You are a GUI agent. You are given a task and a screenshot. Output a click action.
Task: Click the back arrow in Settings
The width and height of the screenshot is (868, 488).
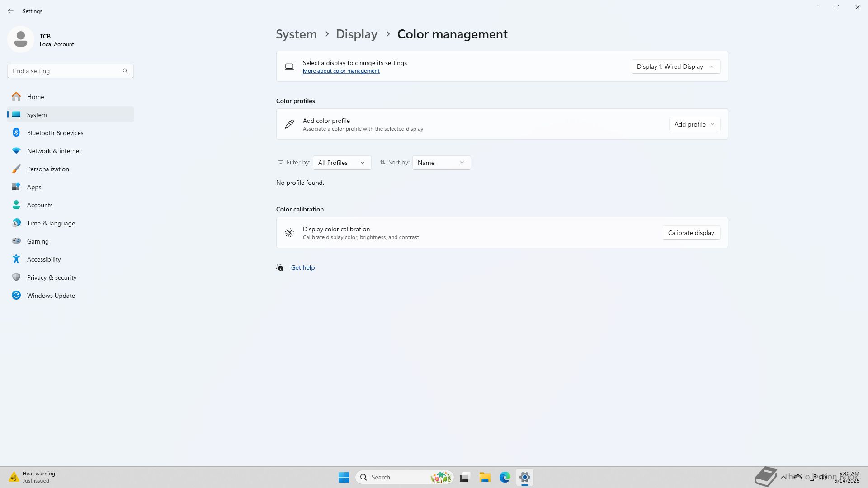pyautogui.click(x=11, y=11)
